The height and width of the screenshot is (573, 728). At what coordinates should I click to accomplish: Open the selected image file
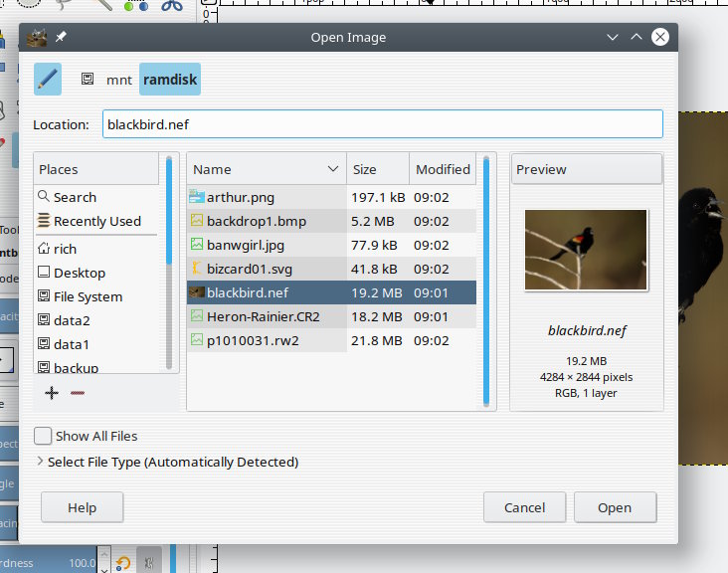point(616,507)
